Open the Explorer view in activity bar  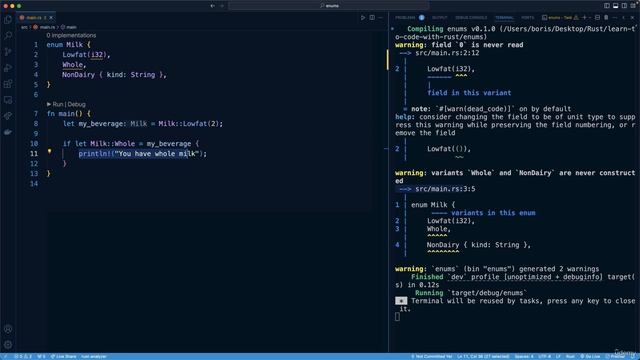pyautogui.click(x=8, y=20)
